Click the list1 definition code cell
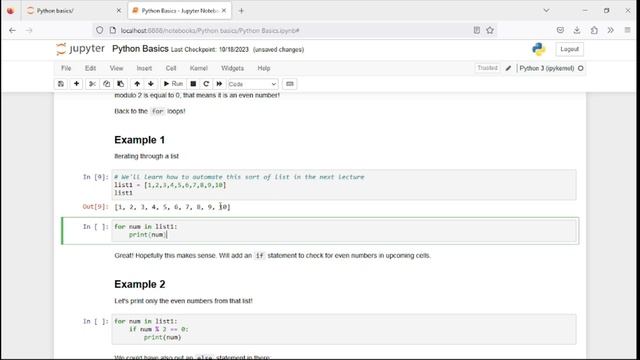 coord(344,185)
